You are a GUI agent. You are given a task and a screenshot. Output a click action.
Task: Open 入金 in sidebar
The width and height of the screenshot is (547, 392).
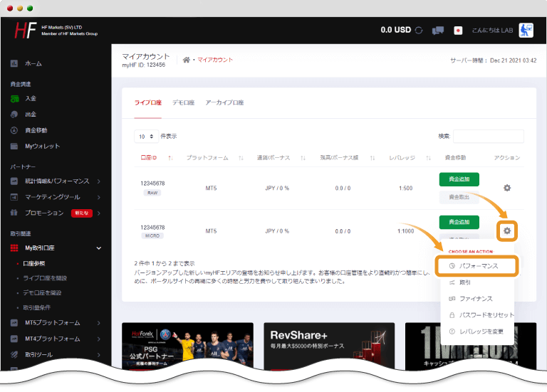coord(31,98)
